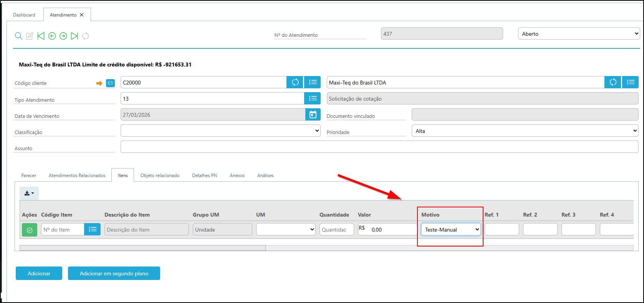Viewport: 644px width, 303px height.
Task: Open the Motivo dropdown showing Teste-Manual
Action: (x=451, y=230)
